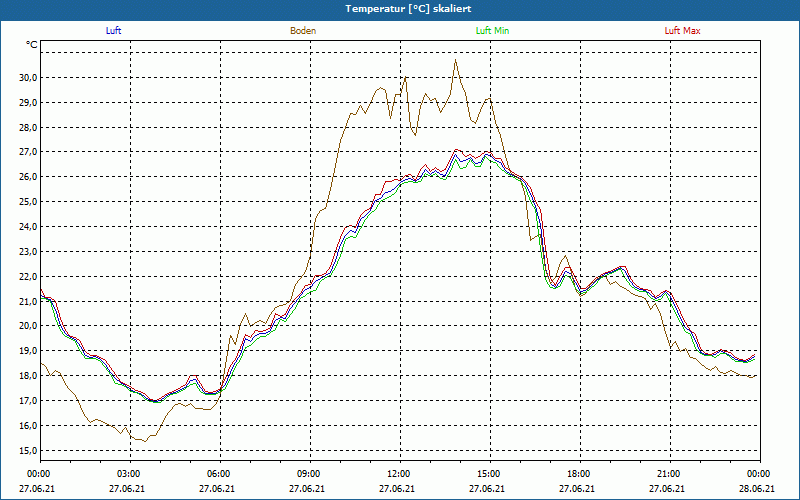
Task: Click the '29,0' y-axis value
Action: (x=28, y=103)
